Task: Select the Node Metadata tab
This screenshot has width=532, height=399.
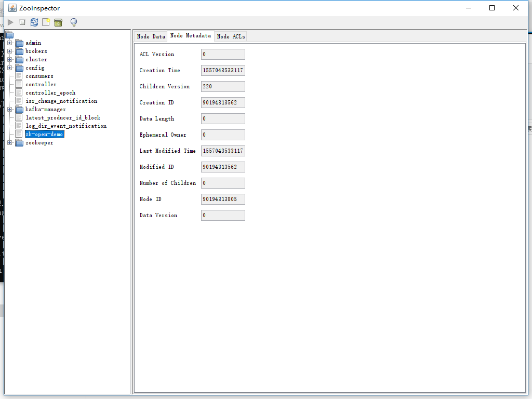Action: pyautogui.click(x=190, y=36)
